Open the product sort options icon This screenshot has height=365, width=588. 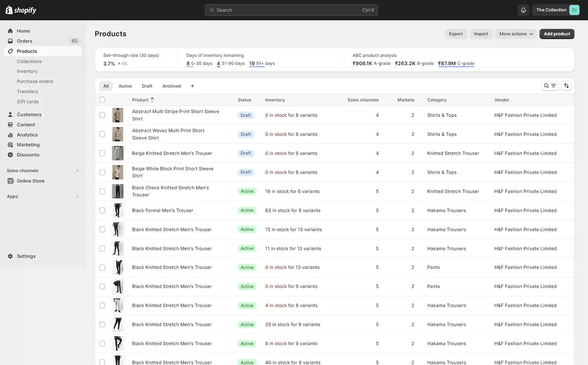(566, 85)
